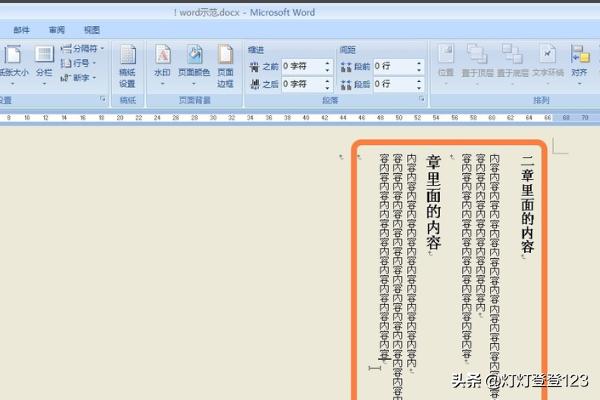Click the 位置 position icon
Screen dimensions: 600x400
click(446, 61)
